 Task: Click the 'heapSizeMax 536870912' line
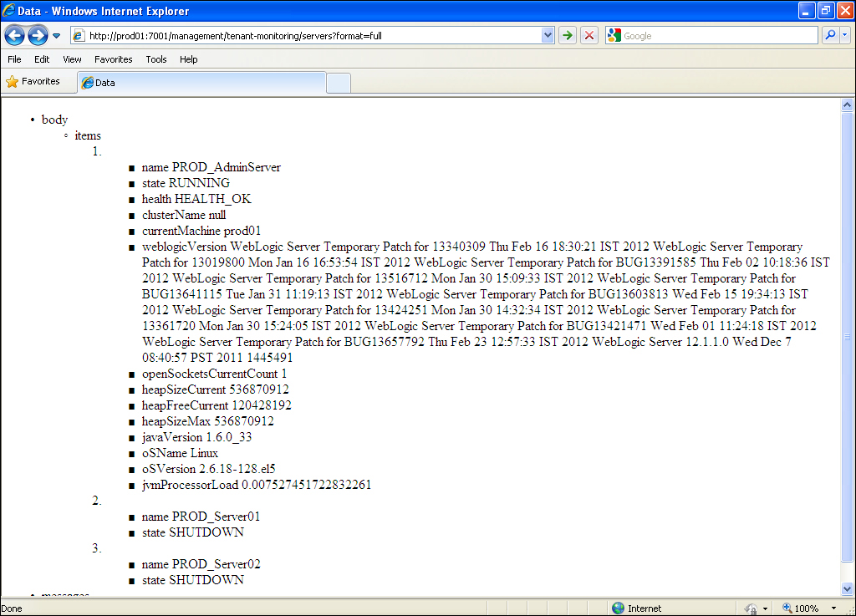tap(208, 421)
